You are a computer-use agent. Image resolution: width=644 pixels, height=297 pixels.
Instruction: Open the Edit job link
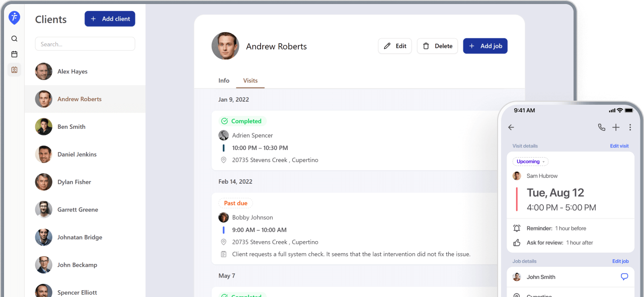[x=620, y=261]
